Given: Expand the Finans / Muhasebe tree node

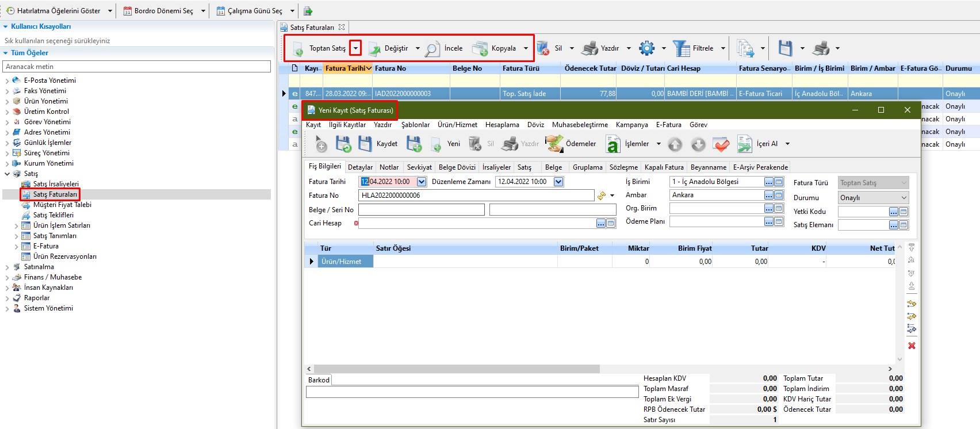Looking at the screenshot, I should click(x=7, y=278).
